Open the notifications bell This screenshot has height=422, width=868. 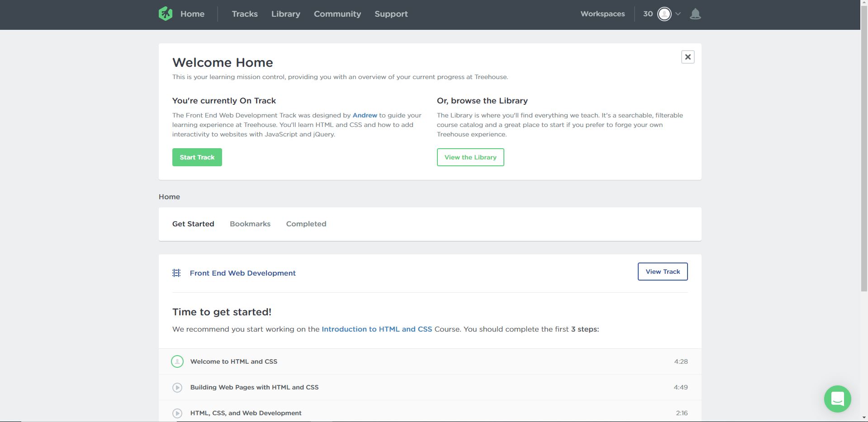695,14
